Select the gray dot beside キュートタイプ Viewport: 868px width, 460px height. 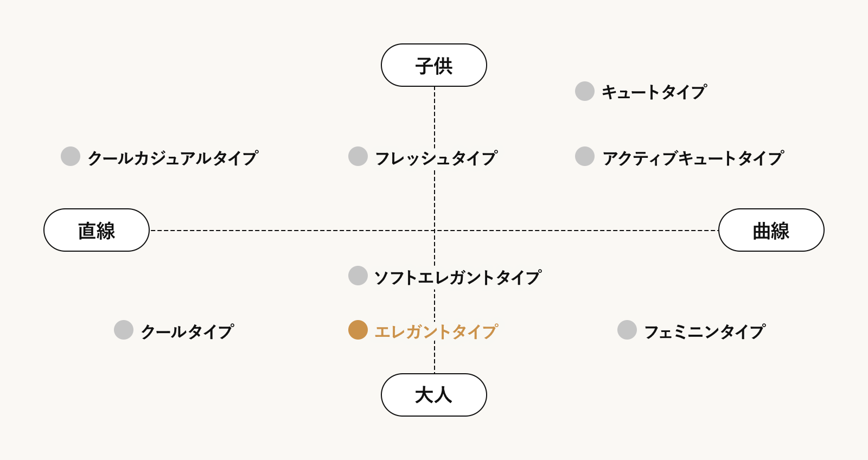[585, 91]
